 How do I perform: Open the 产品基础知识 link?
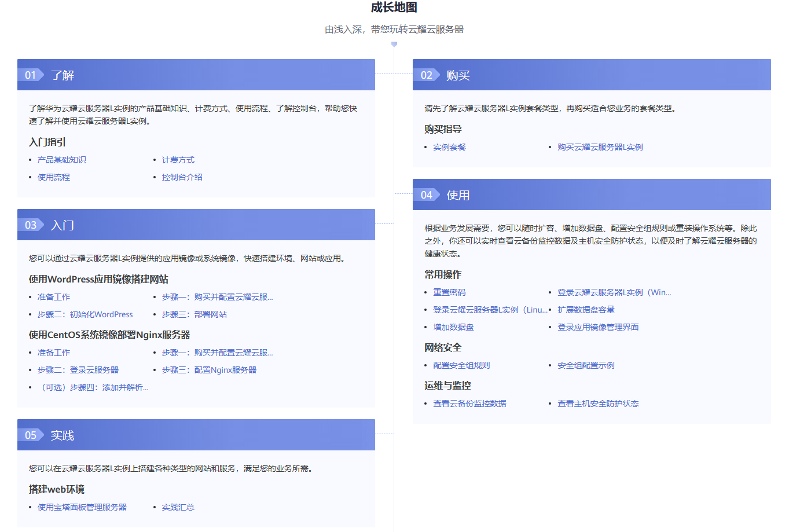pyautogui.click(x=62, y=160)
